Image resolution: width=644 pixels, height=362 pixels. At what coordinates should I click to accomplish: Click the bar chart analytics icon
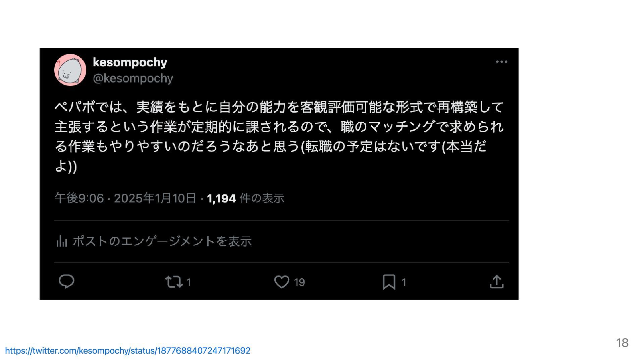[61, 241]
